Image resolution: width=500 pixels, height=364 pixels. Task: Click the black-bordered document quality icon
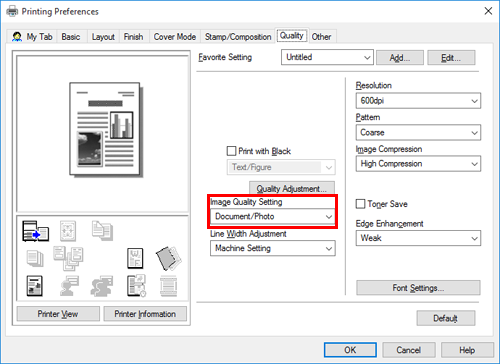(35, 286)
